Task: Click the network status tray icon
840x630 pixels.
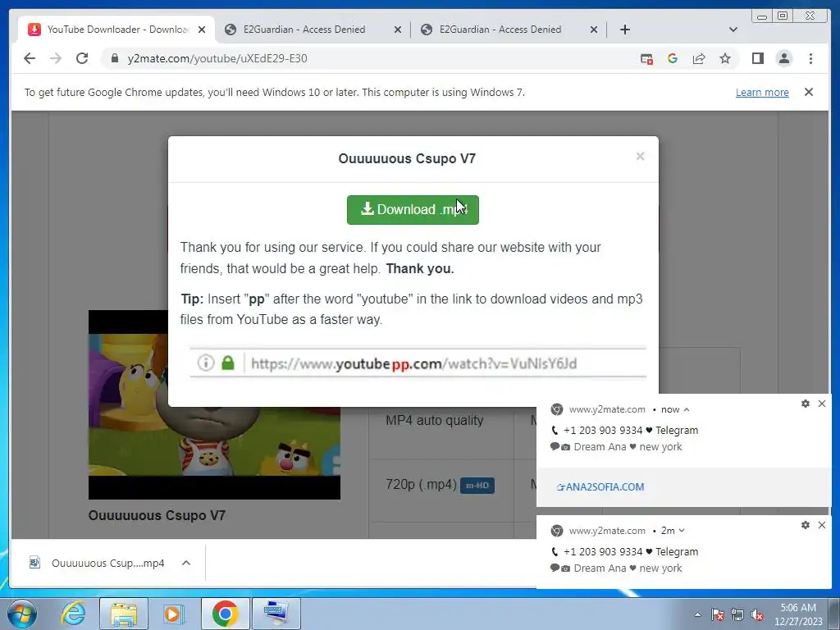Action: 737,615
